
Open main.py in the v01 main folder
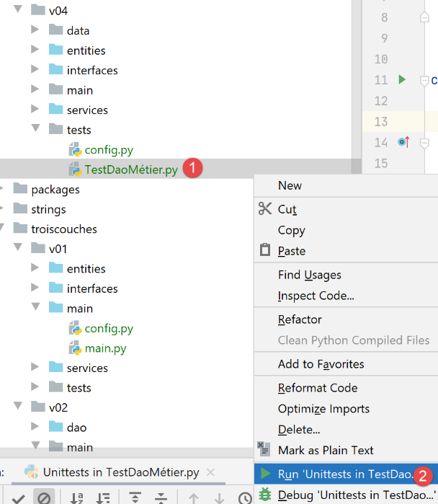[x=105, y=348]
